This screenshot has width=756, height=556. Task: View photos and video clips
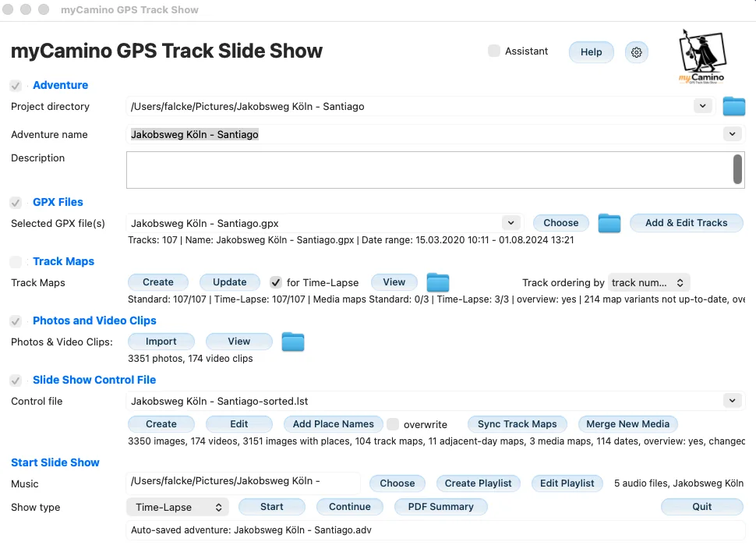[239, 342]
